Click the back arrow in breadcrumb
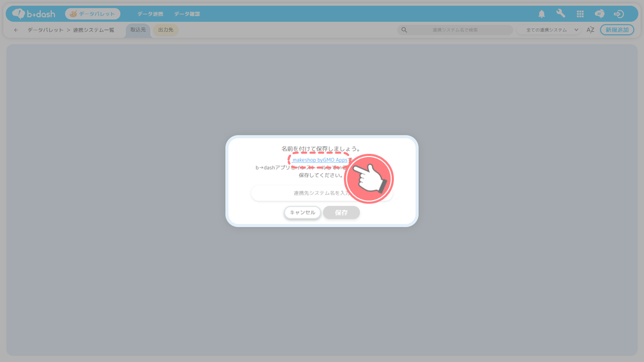The height and width of the screenshot is (362, 644). click(x=16, y=30)
